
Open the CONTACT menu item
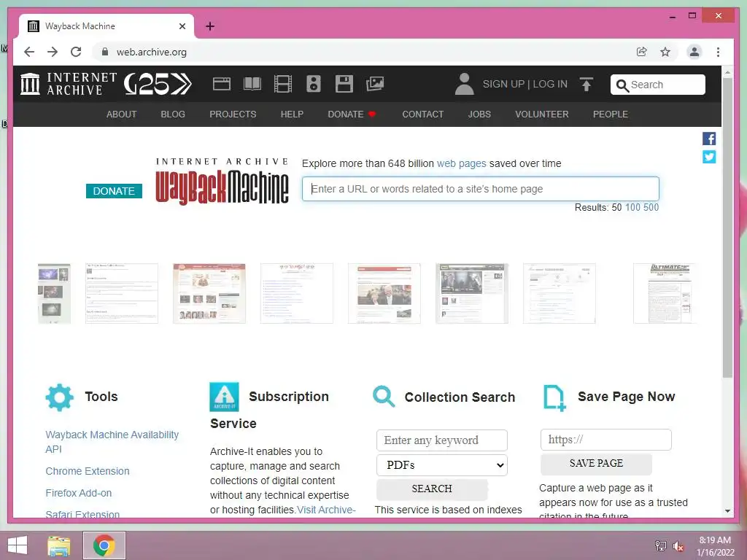(422, 114)
